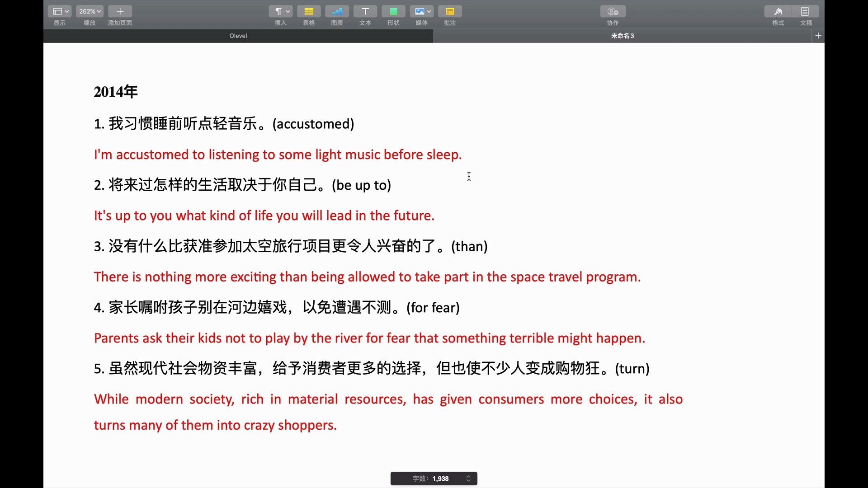
Task: Open the 262% zoom dropdown
Action: coord(90,11)
